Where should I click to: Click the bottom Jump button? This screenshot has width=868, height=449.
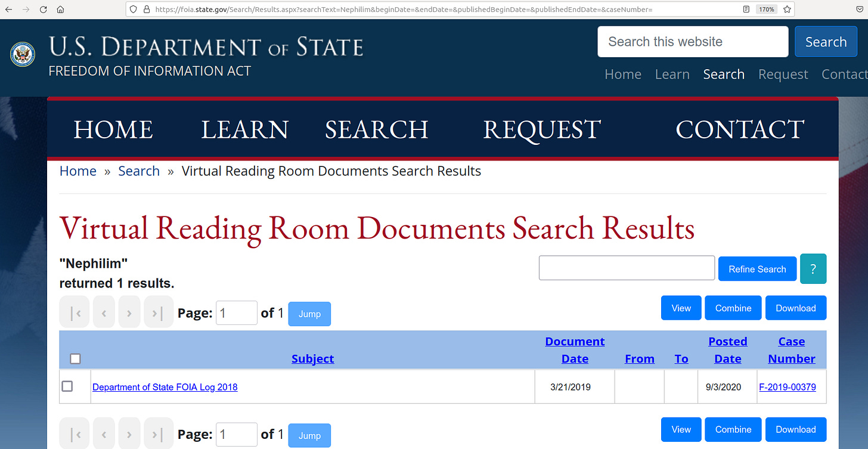pyautogui.click(x=309, y=435)
